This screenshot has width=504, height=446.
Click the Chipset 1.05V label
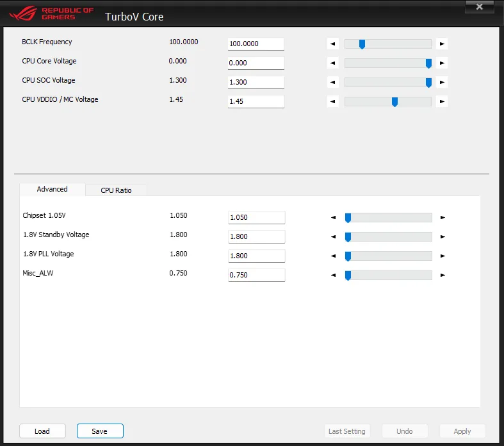pos(44,215)
